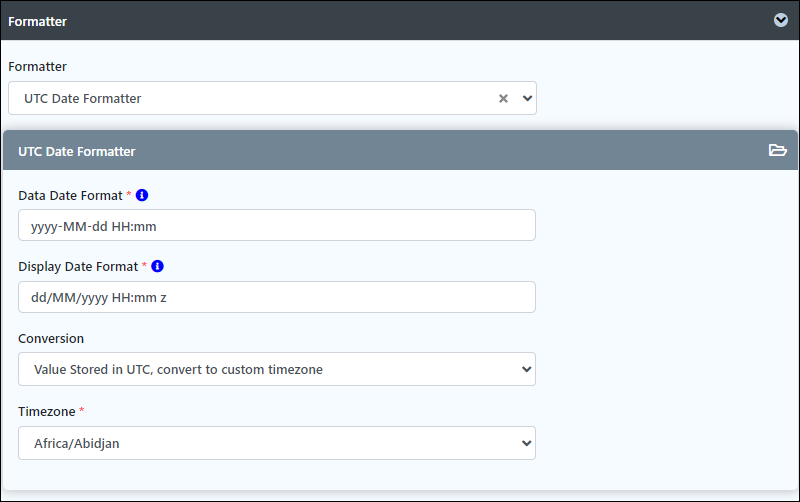Click the Formatter field label above dropdown
This screenshot has width=800, height=502.
pyautogui.click(x=37, y=66)
